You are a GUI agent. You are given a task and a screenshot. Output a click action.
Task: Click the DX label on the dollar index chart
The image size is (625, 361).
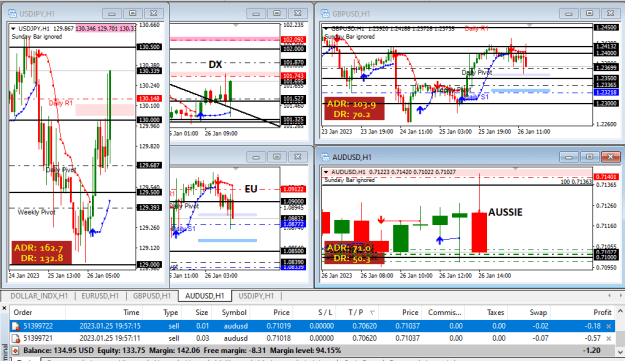[215, 65]
